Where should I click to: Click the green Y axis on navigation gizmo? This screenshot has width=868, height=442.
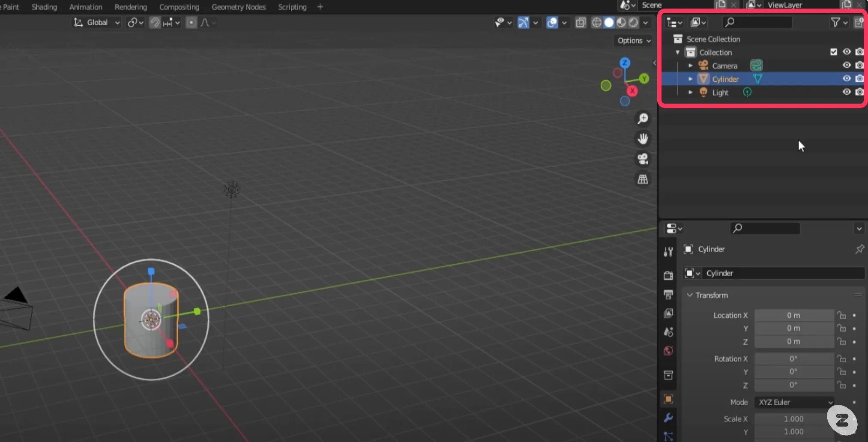(644, 78)
